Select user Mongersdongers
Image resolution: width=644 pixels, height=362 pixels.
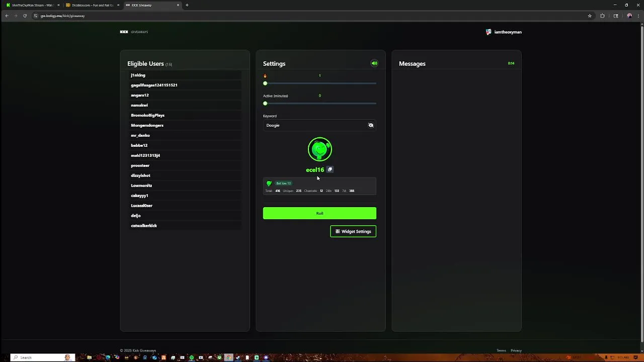(x=185, y=125)
